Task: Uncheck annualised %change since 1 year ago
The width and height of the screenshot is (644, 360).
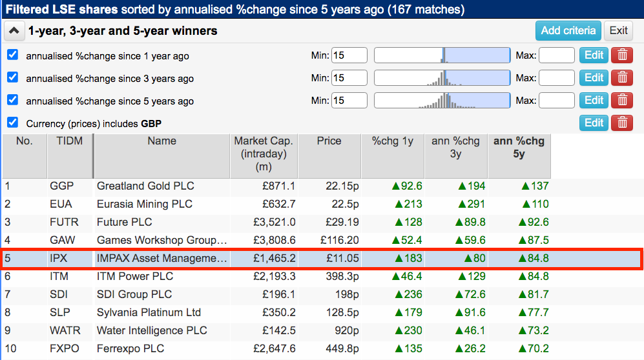Action: [x=13, y=55]
